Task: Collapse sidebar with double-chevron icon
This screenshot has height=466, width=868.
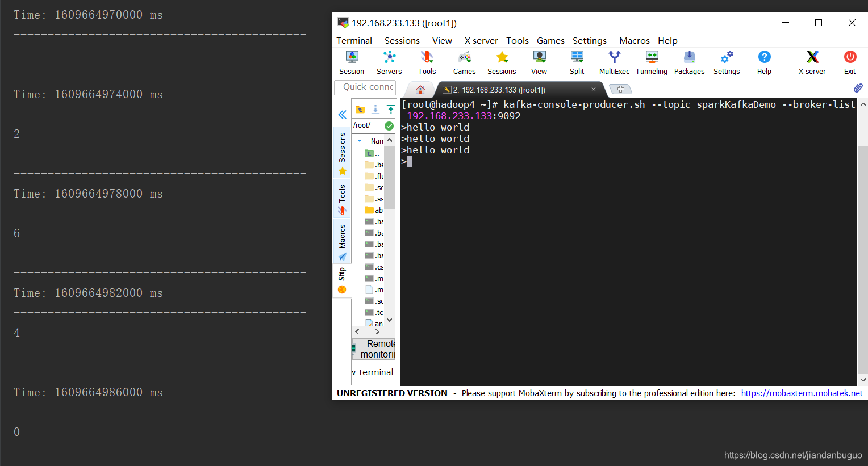Action: [342, 115]
